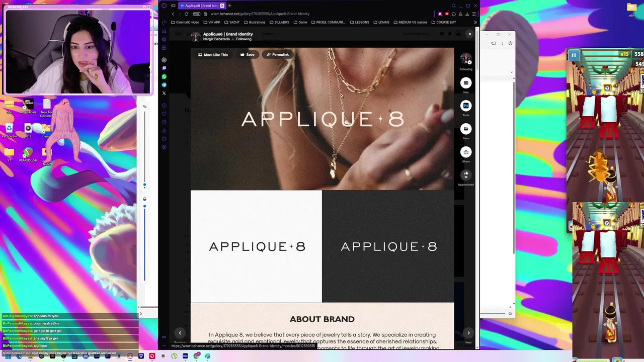Click the Appreciated thumbs-up icon
The image size is (644, 362).
pyautogui.click(x=466, y=174)
